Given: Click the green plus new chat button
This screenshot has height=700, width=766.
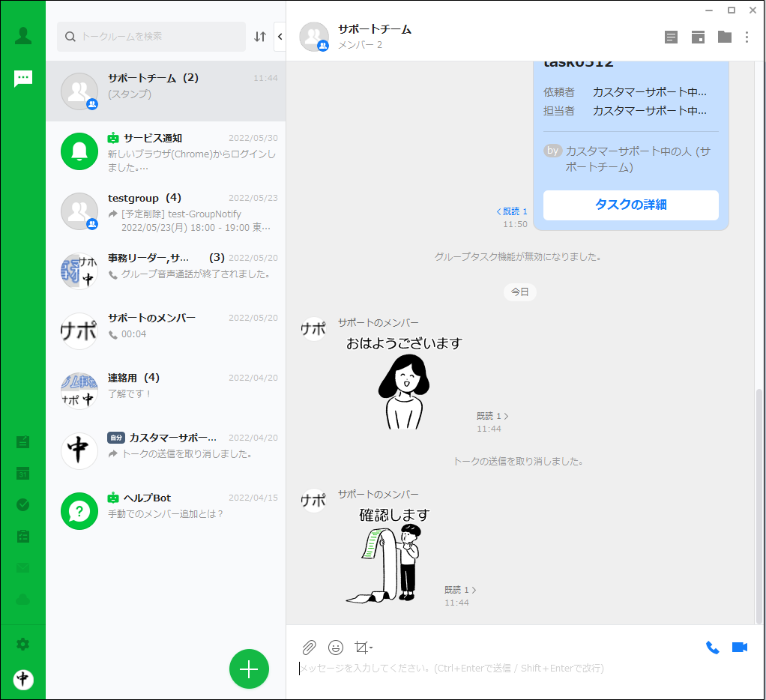Looking at the screenshot, I should tap(249, 669).
